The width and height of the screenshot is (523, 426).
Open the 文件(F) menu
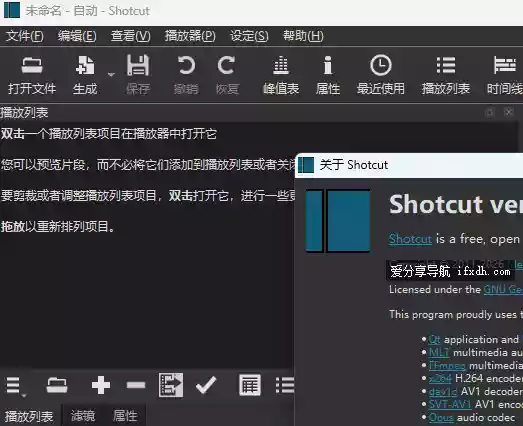point(25,36)
